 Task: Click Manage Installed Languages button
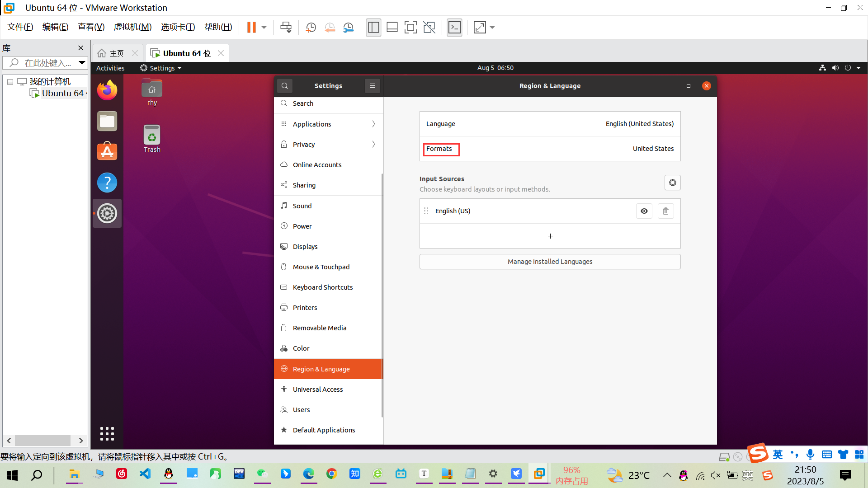(550, 262)
